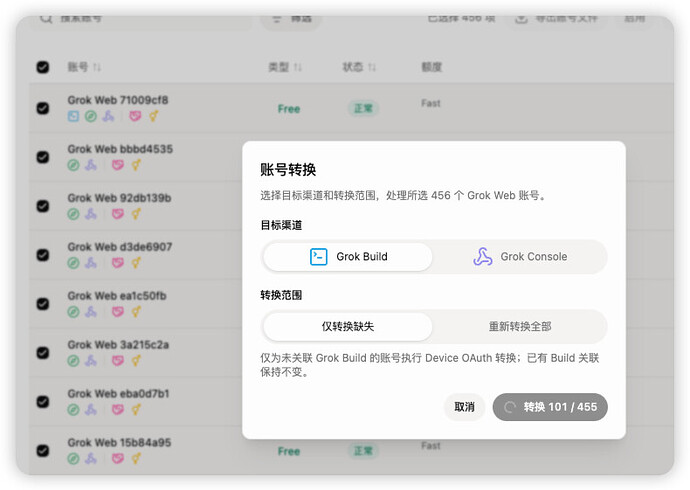The width and height of the screenshot is (690, 490).
Task: Click the 账号转换 dialog title
Action: point(288,170)
